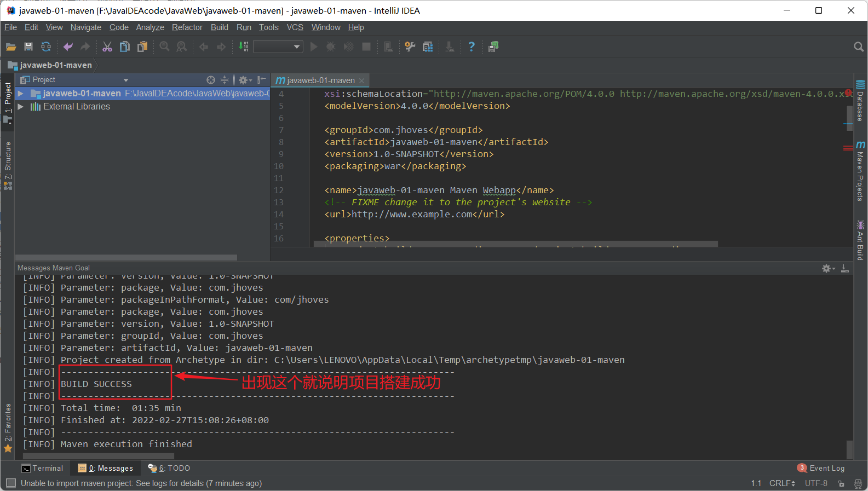This screenshot has width=868, height=491.
Task: Collapse all in the Project panel
Action: [x=225, y=80]
